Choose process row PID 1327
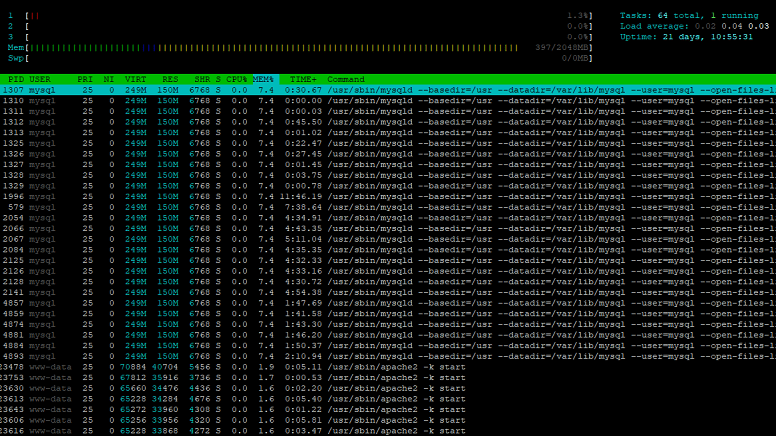 (388, 164)
